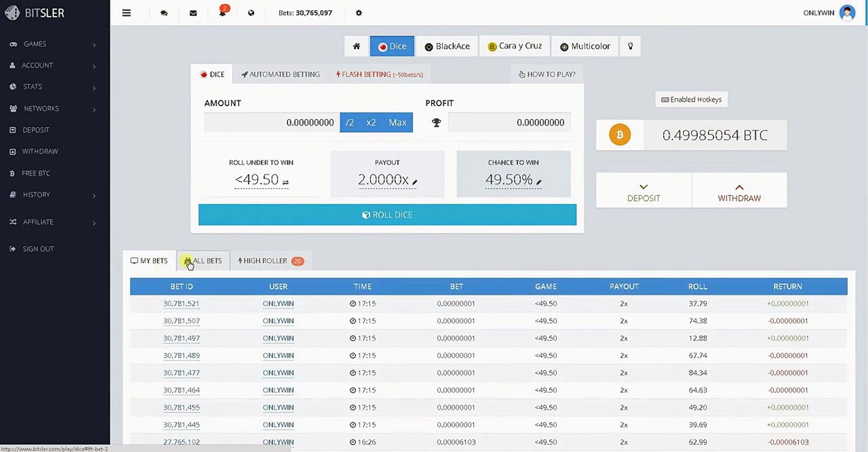This screenshot has width=868, height=452.
Task: Click the Bitsler logo
Action: [x=35, y=13]
